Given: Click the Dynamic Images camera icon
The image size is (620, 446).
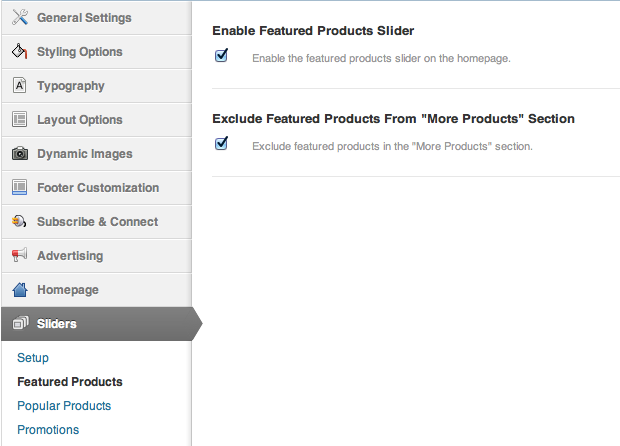Looking at the screenshot, I should coord(19,154).
